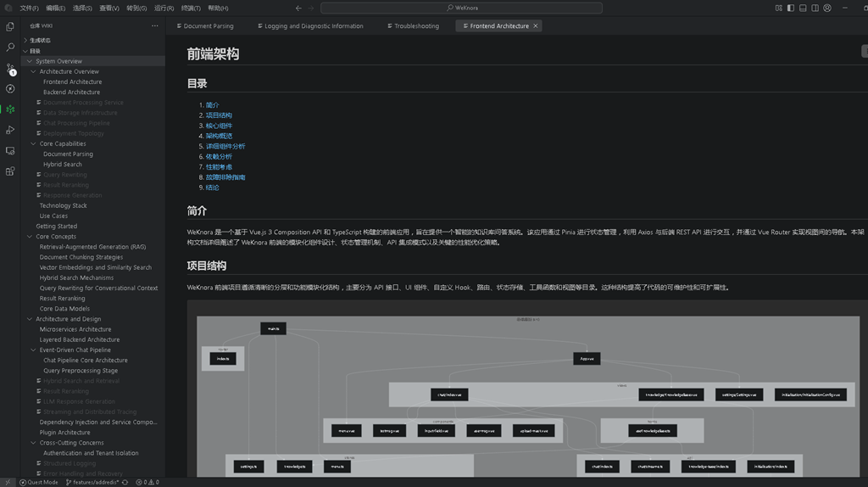Open Frontend Architecture in the wiki tree
This screenshot has width=868, height=487.
tap(73, 82)
